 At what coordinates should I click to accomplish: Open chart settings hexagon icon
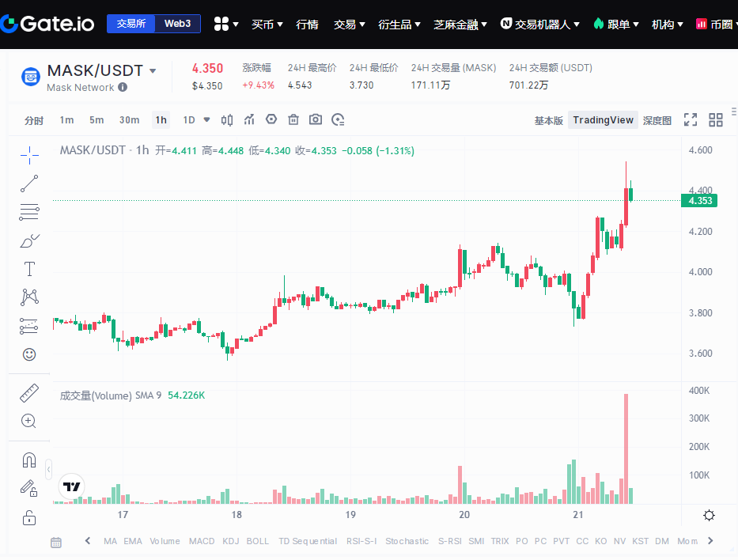pos(271,119)
